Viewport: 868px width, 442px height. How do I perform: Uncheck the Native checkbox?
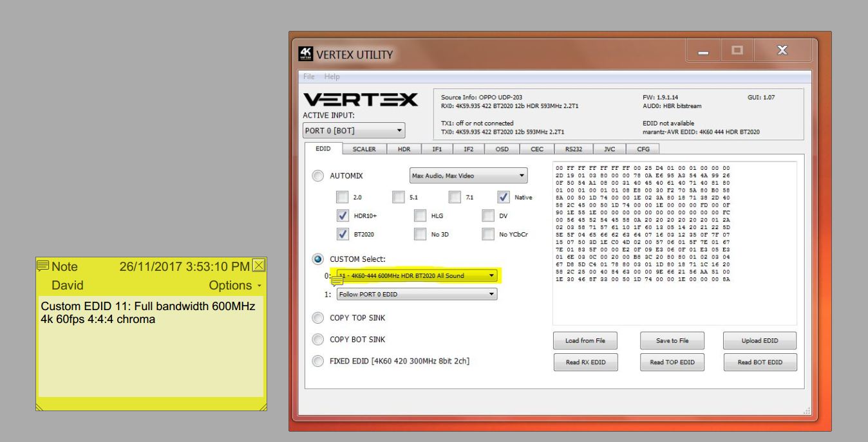(504, 196)
